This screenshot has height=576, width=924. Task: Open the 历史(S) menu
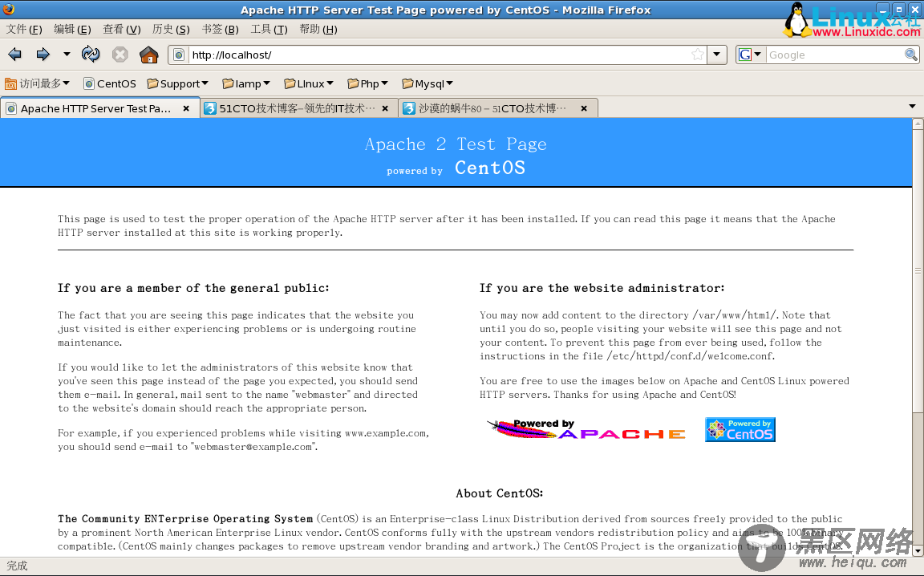tap(171, 30)
